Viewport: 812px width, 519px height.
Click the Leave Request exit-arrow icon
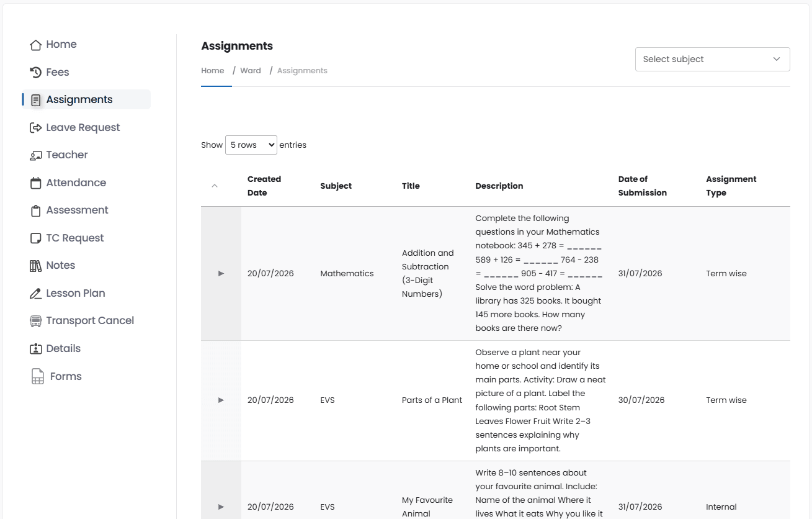click(36, 127)
